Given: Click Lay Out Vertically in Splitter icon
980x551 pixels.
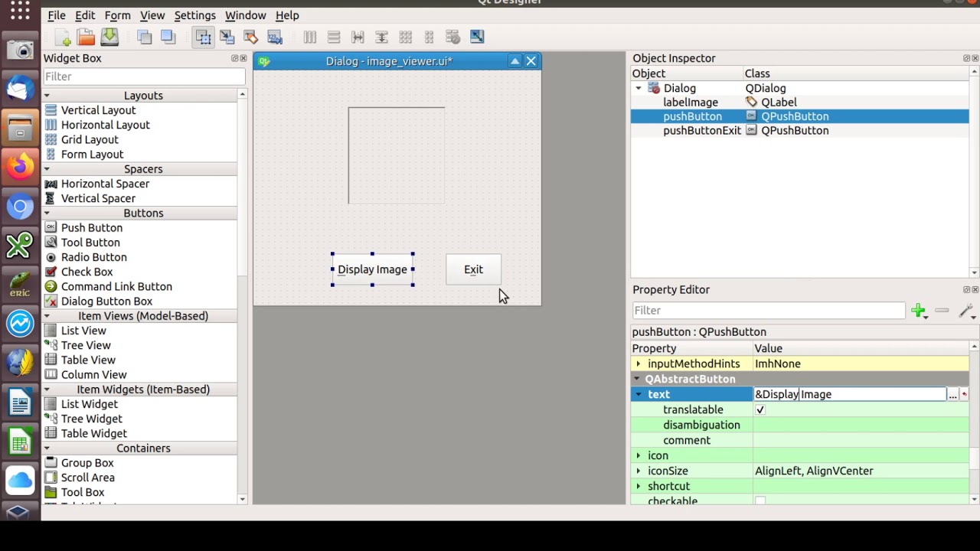Looking at the screenshot, I should click(x=381, y=37).
